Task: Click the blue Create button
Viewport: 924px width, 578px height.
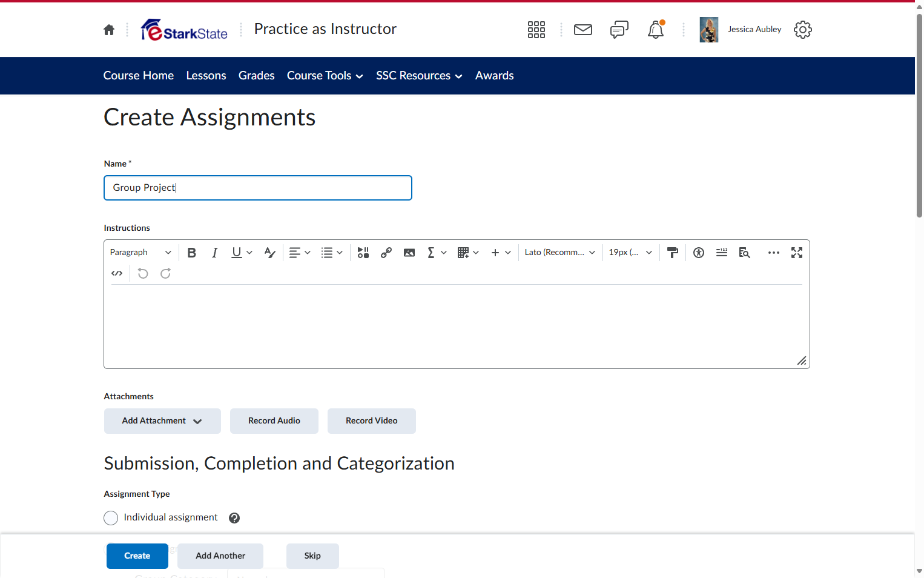Action: pyautogui.click(x=137, y=556)
